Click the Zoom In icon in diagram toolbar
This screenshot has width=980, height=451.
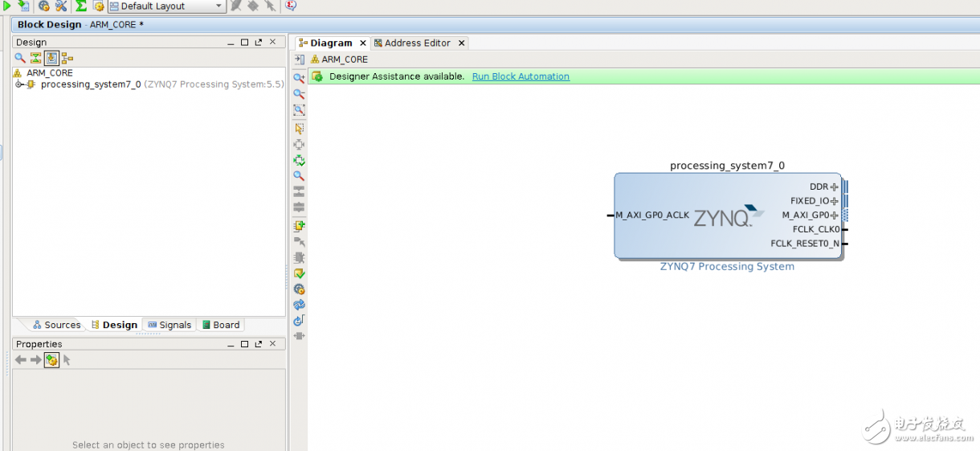coord(299,78)
